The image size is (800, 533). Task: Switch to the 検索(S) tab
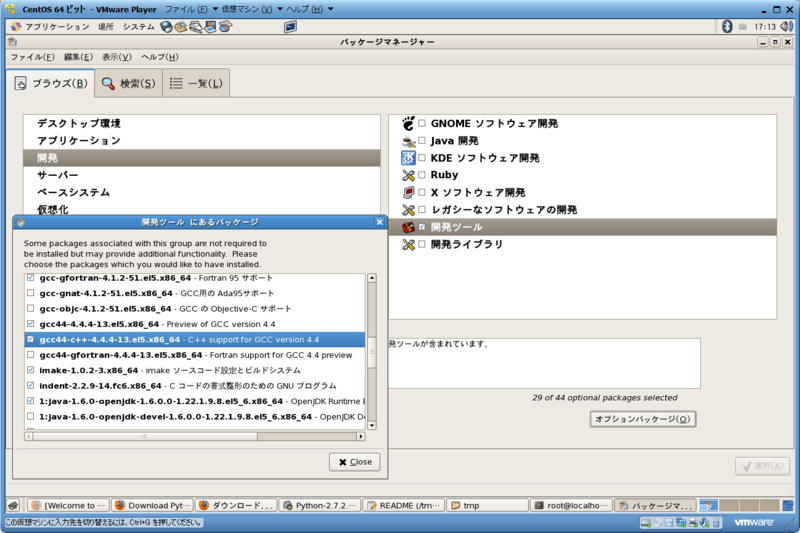pyautogui.click(x=129, y=83)
